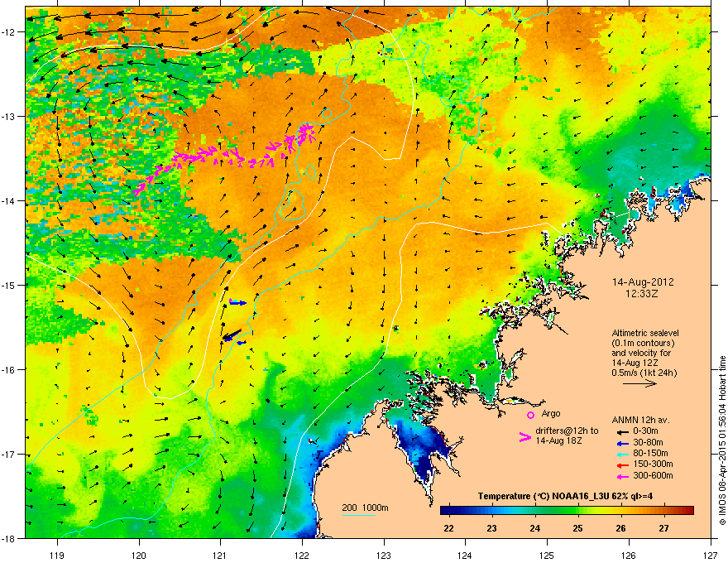Image resolution: width=728 pixels, height=563 pixels.
Task: Click latitude axis label '-14'
Action: tap(9, 200)
